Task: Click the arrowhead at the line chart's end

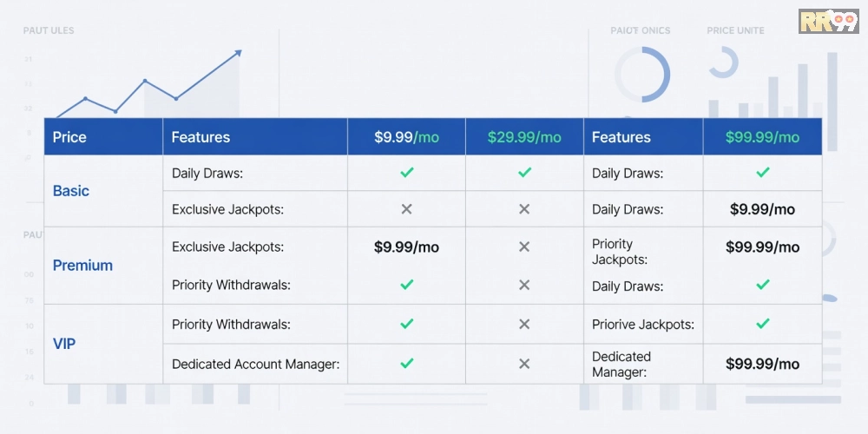Action: click(x=238, y=53)
